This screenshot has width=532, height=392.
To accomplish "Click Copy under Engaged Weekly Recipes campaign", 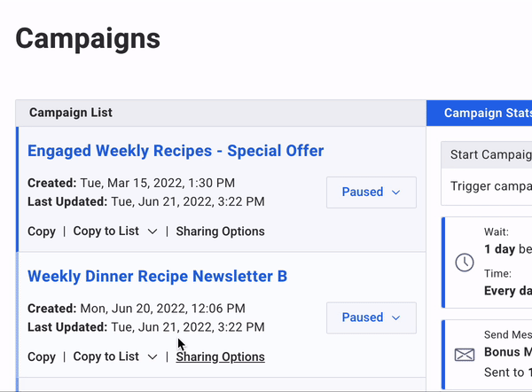I will [x=42, y=231].
